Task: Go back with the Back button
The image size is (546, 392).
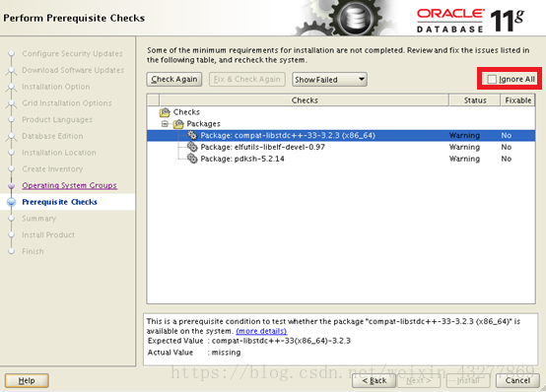Action: coord(374,380)
